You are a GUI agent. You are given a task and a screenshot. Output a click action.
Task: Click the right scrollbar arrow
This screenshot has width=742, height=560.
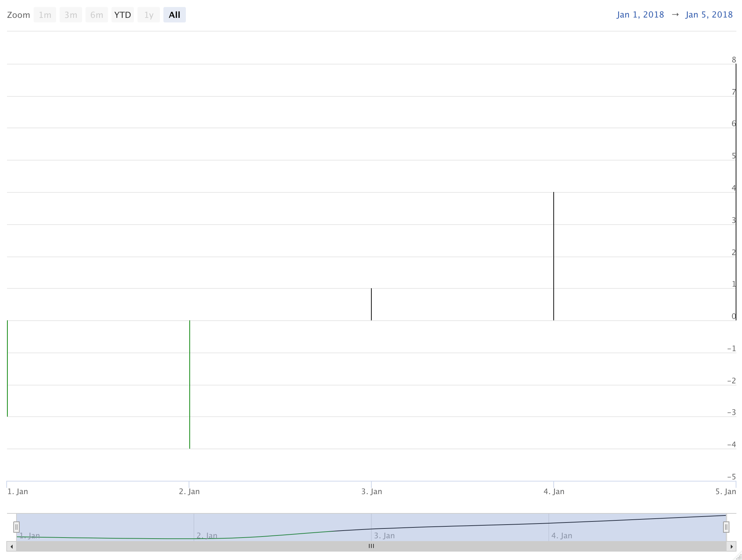(731, 546)
